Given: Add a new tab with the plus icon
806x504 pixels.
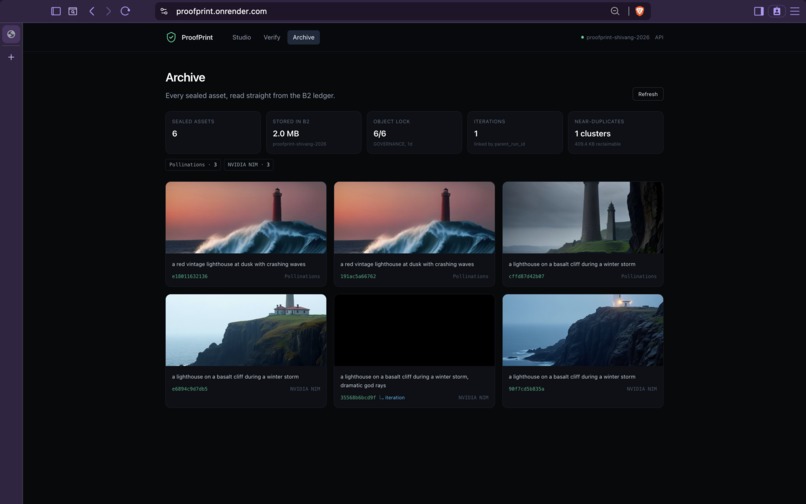Looking at the screenshot, I should pos(11,57).
